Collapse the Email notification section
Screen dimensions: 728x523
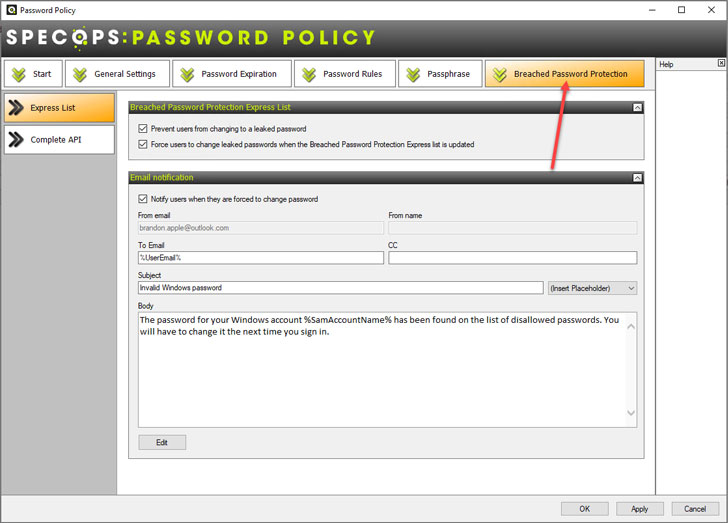[x=637, y=178]
